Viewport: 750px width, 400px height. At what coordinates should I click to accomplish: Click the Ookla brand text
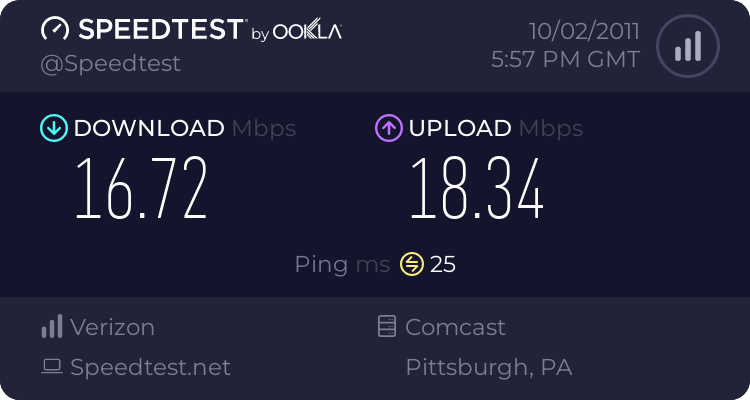click(x=307, y=32)
